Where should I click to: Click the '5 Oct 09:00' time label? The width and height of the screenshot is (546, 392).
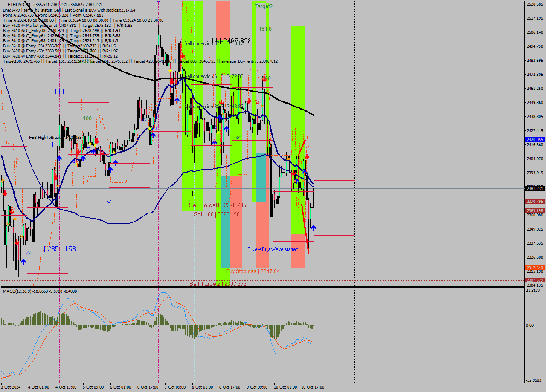click(93, 387)
